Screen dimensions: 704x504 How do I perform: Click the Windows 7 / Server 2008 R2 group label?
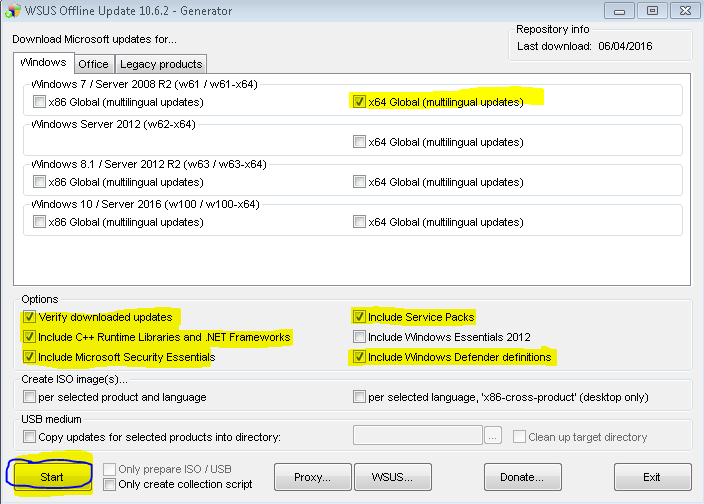point(145,84)
